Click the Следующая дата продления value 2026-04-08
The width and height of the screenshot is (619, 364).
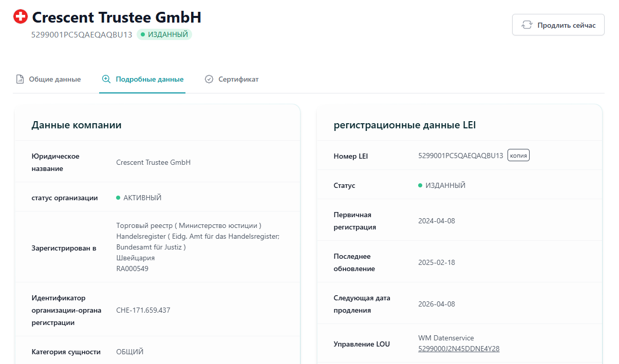coord(437,303)
